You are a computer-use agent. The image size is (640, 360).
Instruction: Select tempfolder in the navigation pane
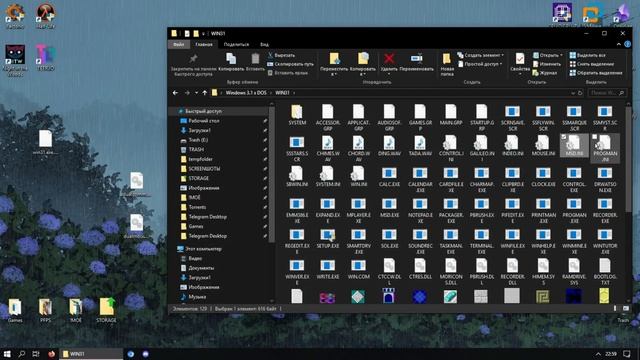point(200,159)
